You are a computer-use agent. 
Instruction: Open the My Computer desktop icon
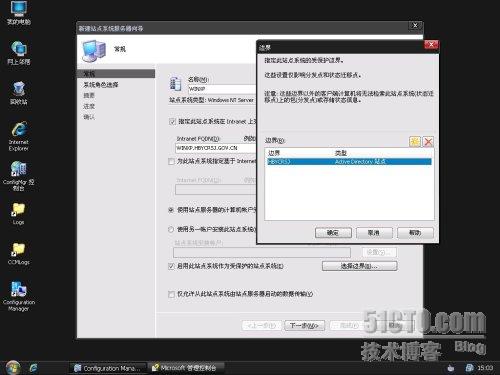(x=18, y=13)
